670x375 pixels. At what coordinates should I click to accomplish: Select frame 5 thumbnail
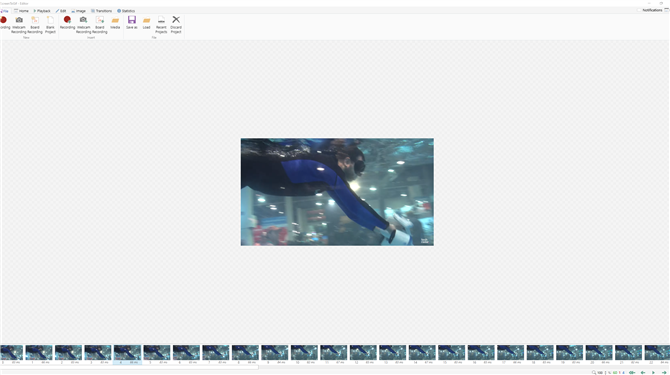(x=157, y=354)
